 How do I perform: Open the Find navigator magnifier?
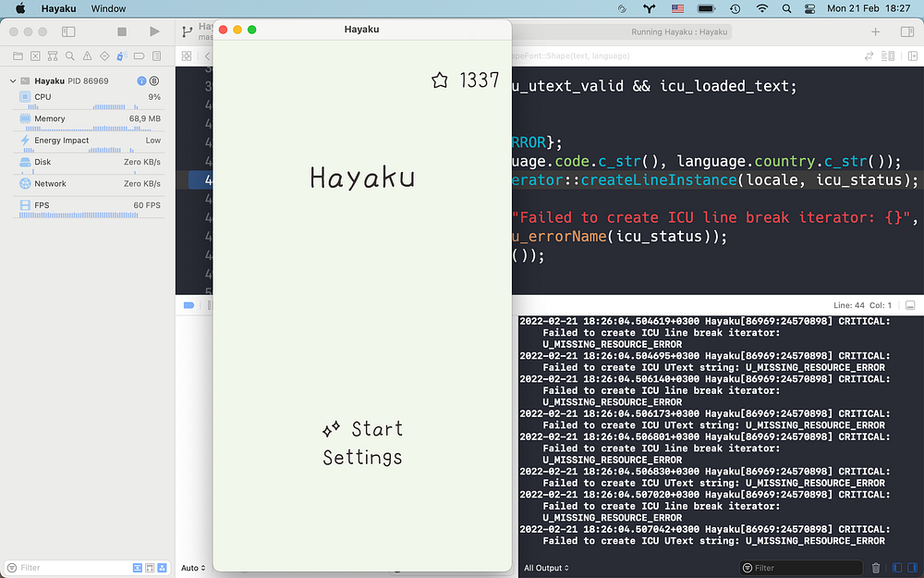pyautogui.click(x=70, y=56)
